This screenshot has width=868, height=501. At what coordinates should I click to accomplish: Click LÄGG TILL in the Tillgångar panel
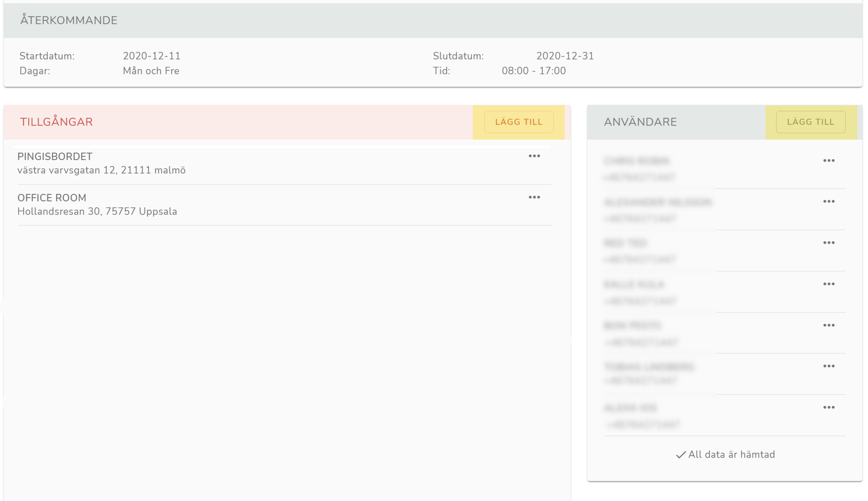click(x=518, y=122)
